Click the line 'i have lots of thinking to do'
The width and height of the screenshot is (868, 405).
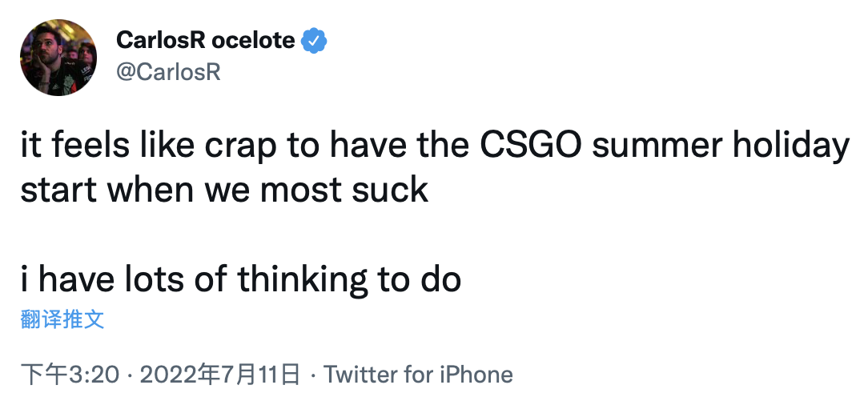point(241,279)
